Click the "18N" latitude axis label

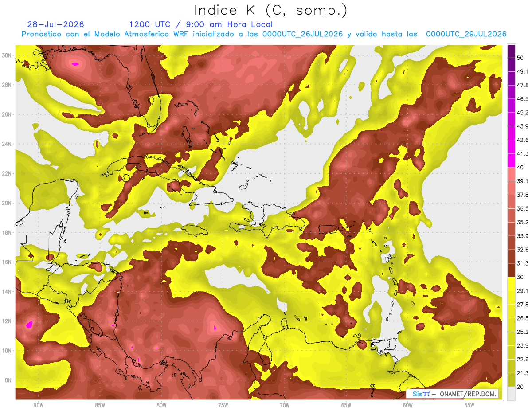coord(7,232)
